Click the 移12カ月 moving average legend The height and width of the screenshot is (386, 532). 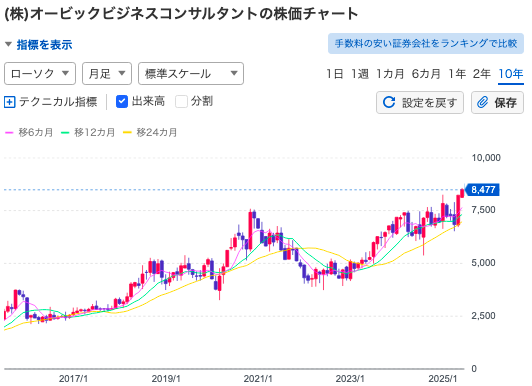pyautogui.click(x=88, y=132)
